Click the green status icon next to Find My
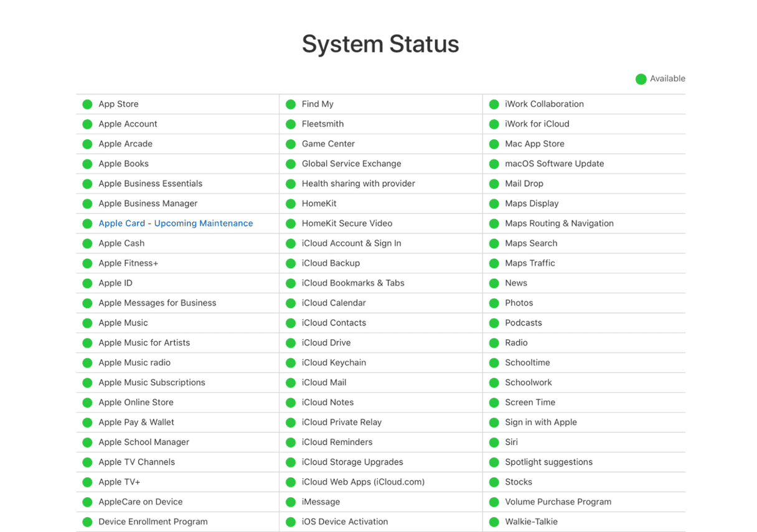 (x=291, y=105)
